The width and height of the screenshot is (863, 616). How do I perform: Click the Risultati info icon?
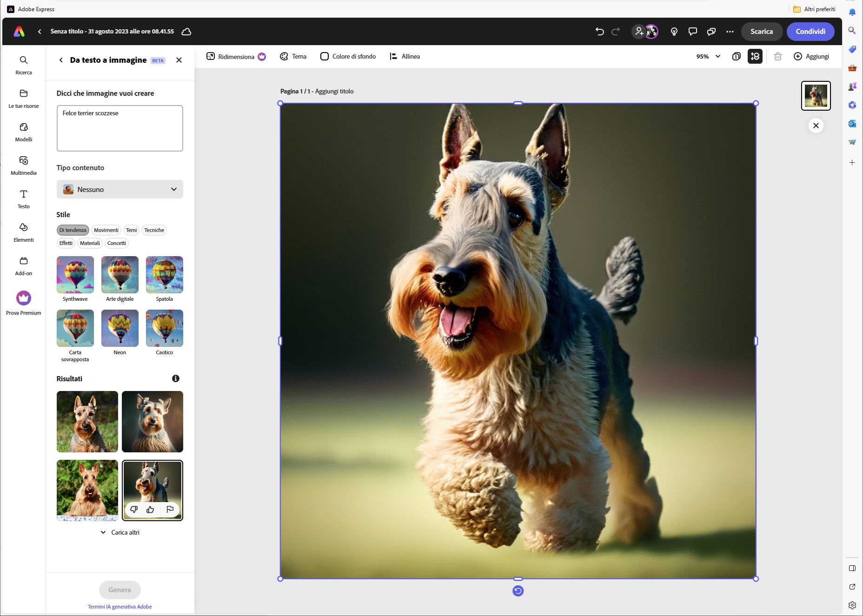[176, 378]
